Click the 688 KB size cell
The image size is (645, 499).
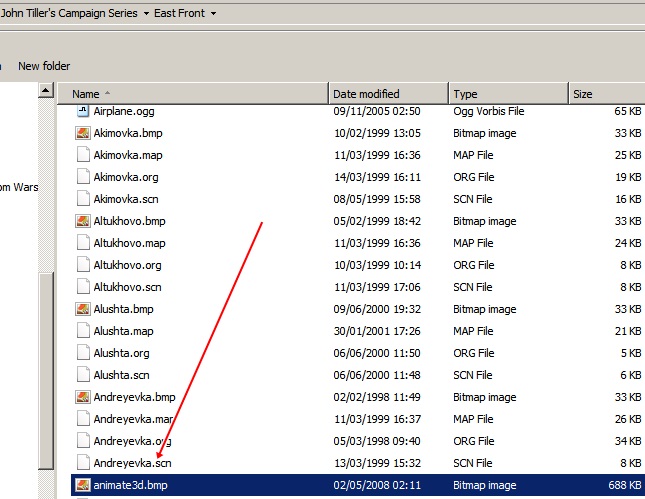click(x=624, y=485)
